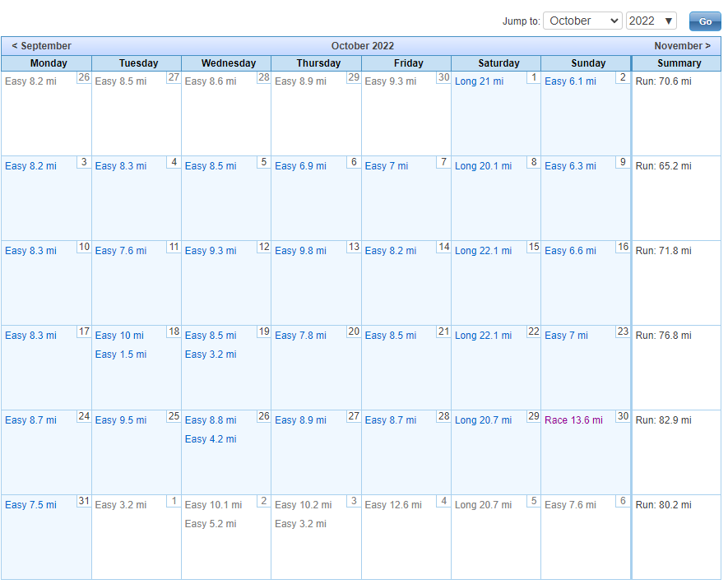Open Long 22.1 mi on October 22

(x=483, y=336)
